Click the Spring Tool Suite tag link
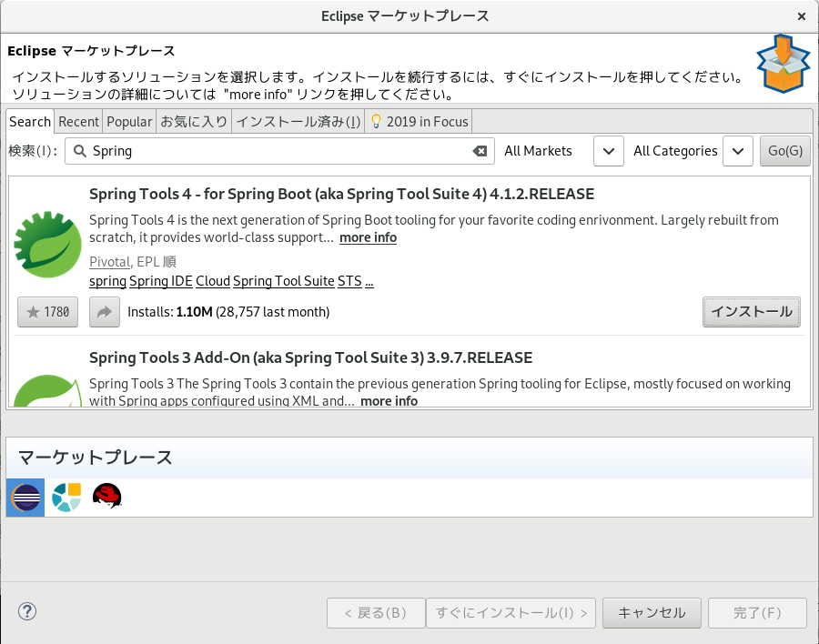The width and height of the screenshot is (819, 644). pyautogui.click(x=284, y=281)
